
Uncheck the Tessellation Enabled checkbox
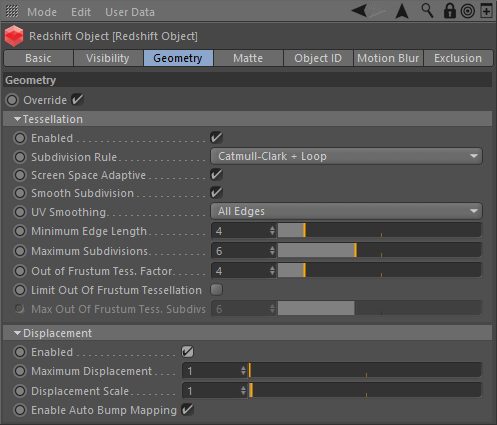216,137
